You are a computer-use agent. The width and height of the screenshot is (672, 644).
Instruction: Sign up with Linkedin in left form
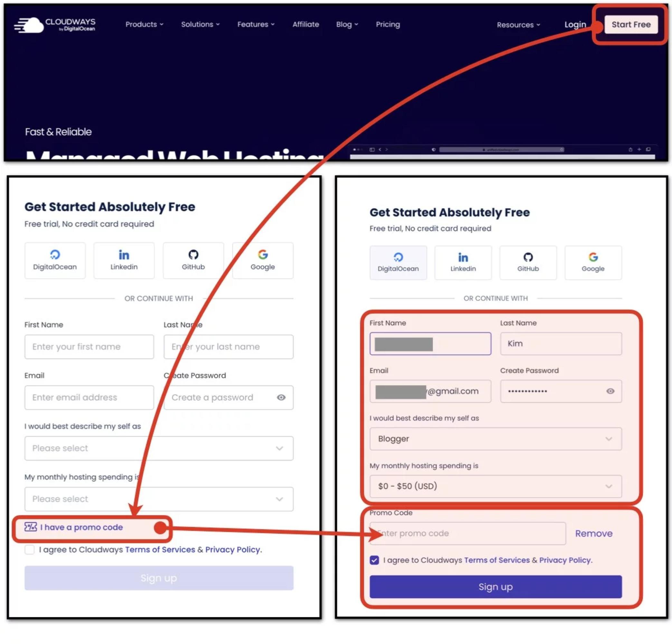coord(124,260)
